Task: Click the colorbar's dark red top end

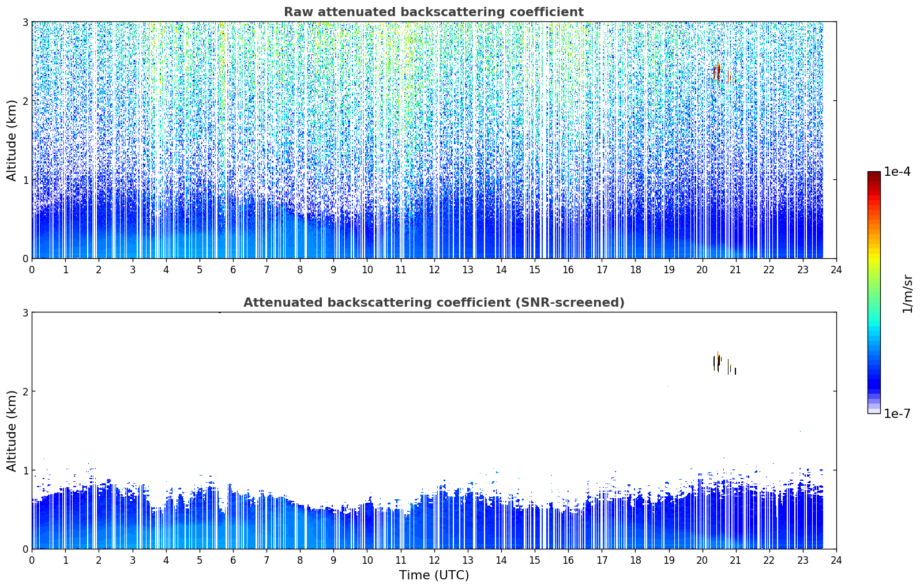Action: click(873, 175)
